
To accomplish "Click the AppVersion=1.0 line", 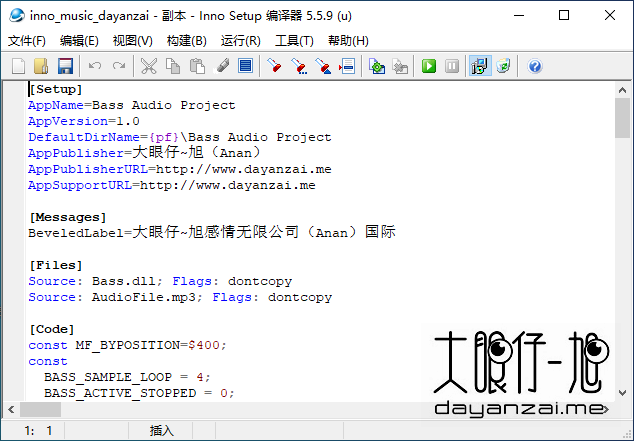I will click(x=84, y=121).
